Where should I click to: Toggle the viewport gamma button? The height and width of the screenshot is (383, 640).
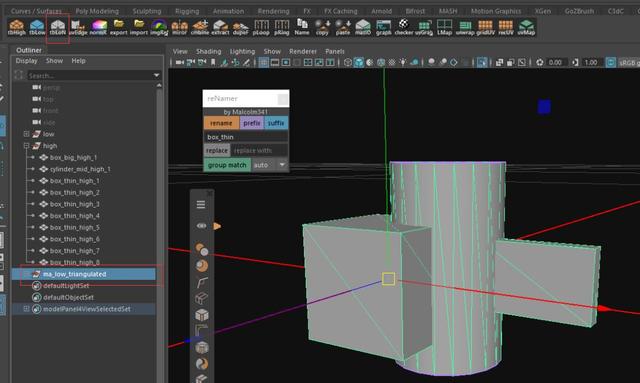click(575, 62)
